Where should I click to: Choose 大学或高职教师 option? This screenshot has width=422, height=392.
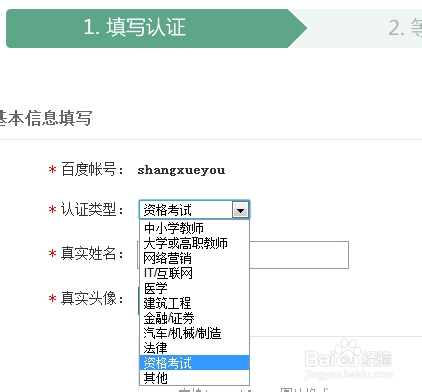(194, 243)
